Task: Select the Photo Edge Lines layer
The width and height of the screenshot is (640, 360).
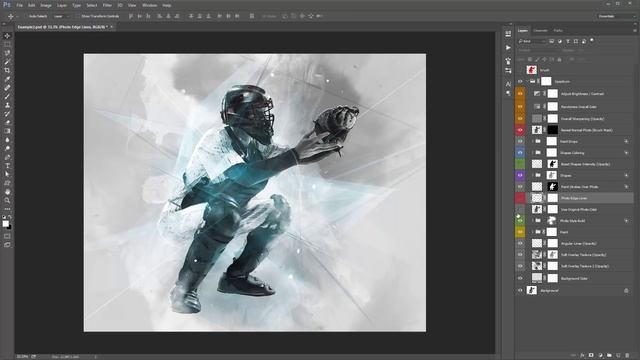Action: tap(574, 198)
